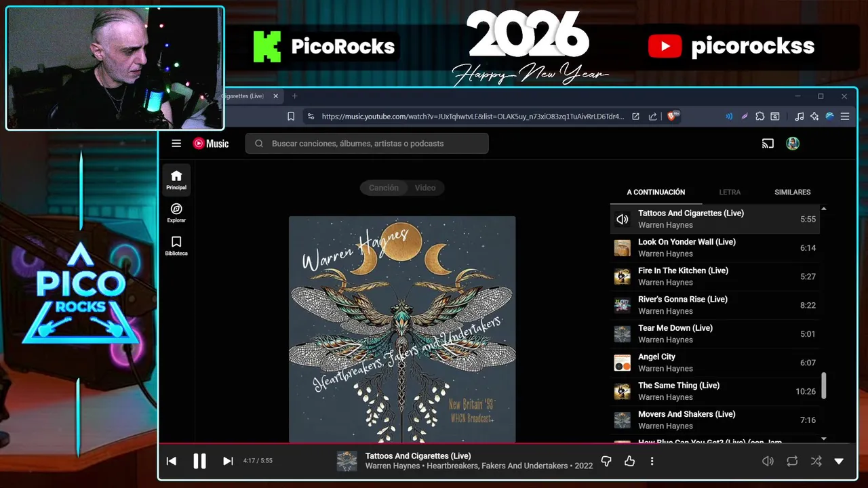Click the player bar volume speaker icon

(x=768, y=461)
